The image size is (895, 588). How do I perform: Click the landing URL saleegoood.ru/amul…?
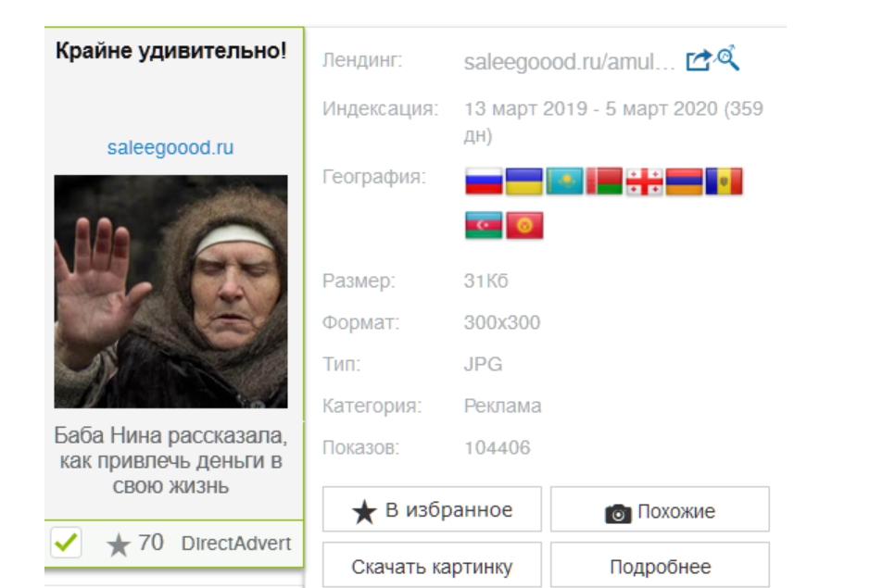tap(569, 62)
